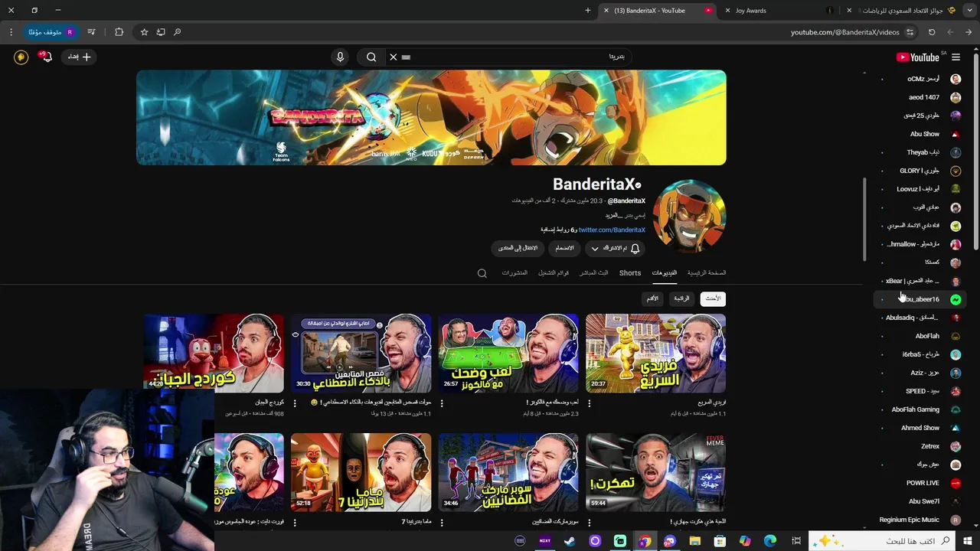Open the YouTube hamburger guide menu

(955, 57)
